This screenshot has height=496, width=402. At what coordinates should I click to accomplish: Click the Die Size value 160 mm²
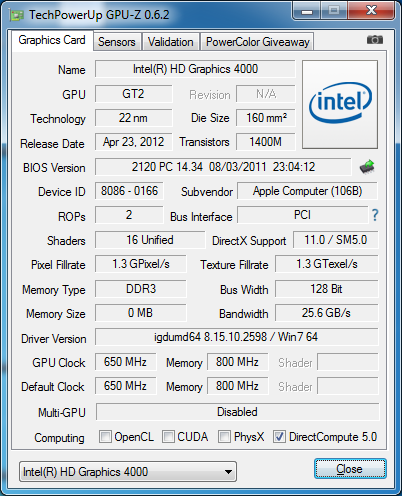point(266,118)
